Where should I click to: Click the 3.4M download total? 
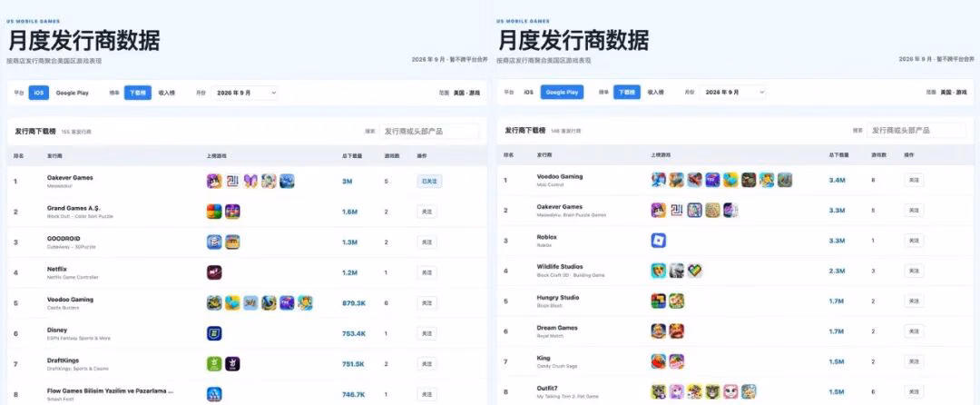(838, 180)
